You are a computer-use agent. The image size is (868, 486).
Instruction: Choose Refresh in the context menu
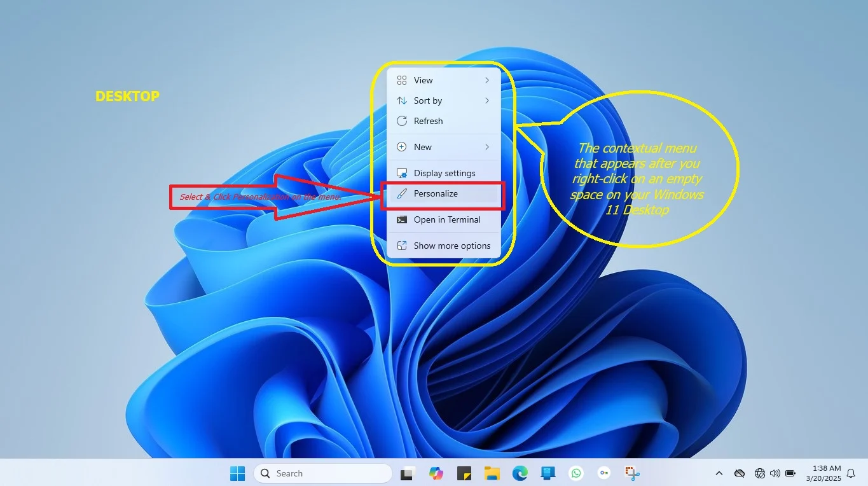444,121
